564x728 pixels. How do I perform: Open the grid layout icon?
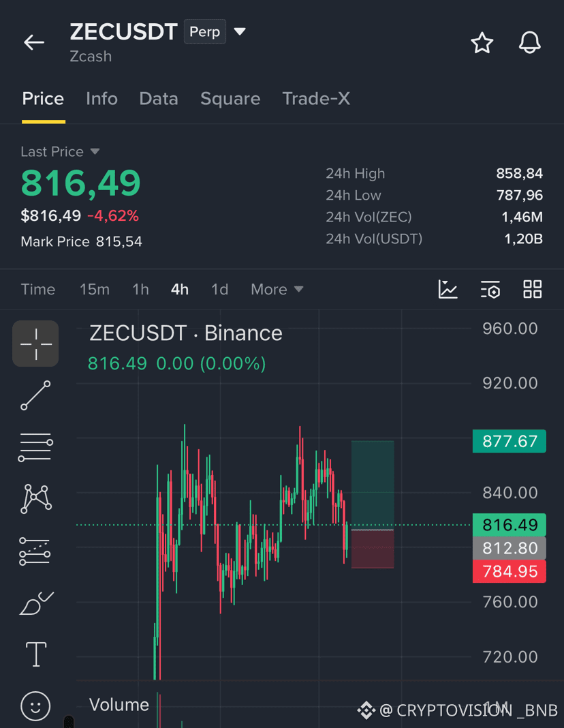(x=533, y=289)
